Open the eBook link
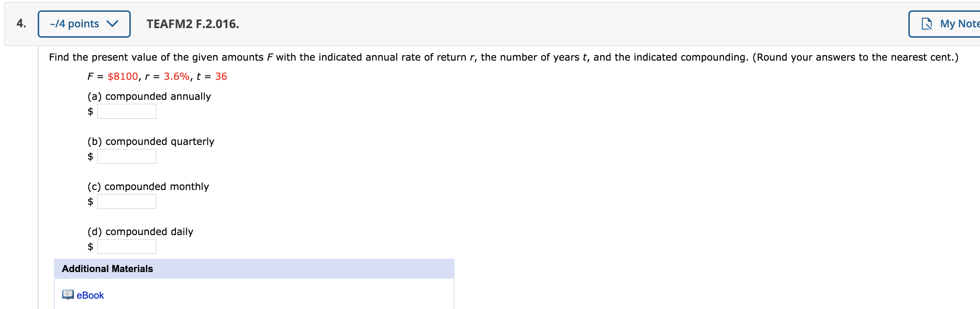The width and height of the screenshot is (980, 309). click(x=90, y=295)
